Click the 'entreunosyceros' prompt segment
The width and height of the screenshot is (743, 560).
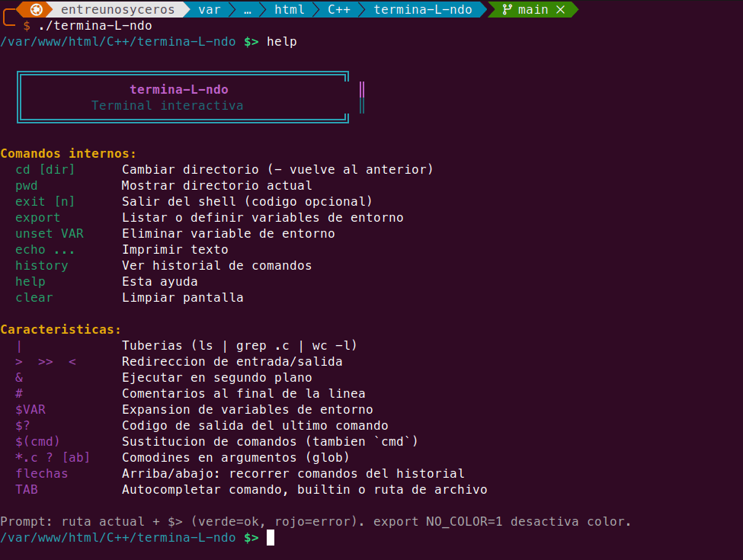click(117, 9)
